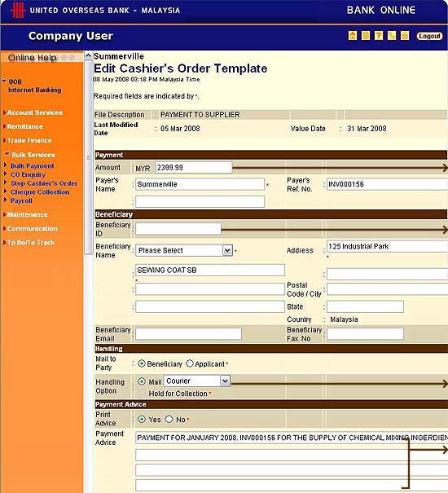The height and width of the screenshot is (493, 448).
Task: Expand Account Services in sidebar
Action: pos(33,112)
